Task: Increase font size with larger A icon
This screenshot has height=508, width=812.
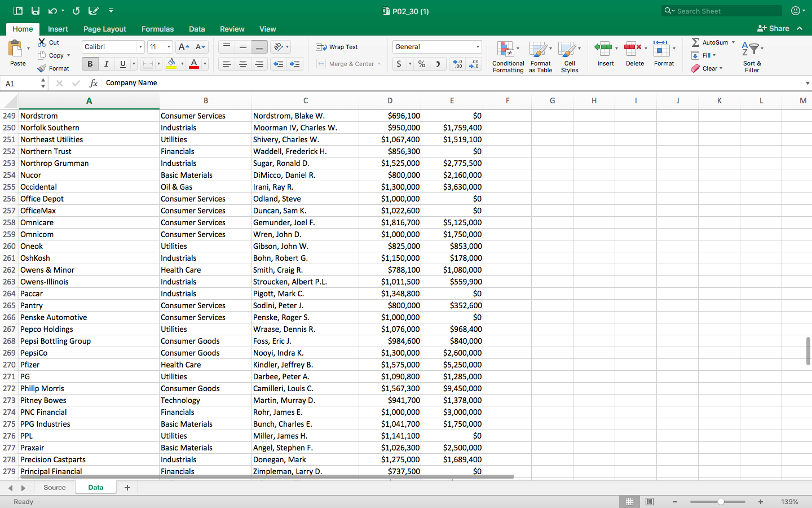Action: [183, 47]
